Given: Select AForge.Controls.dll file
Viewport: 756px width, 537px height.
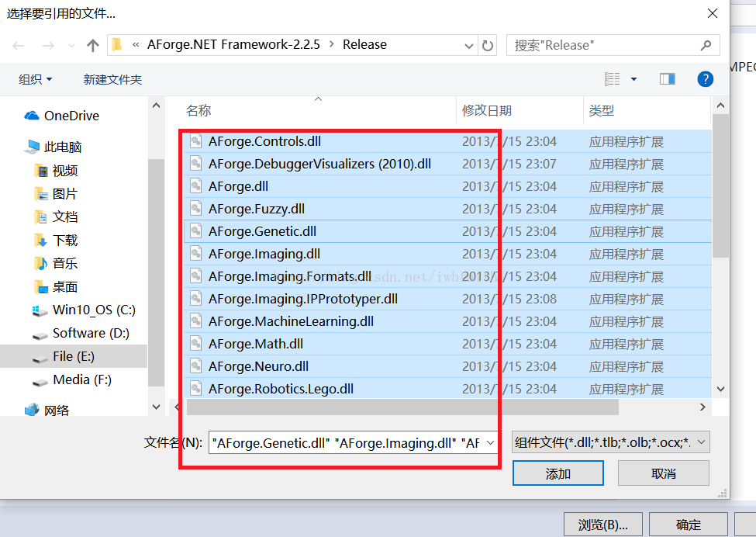Looking at the screenshot, I should (447, 141).
